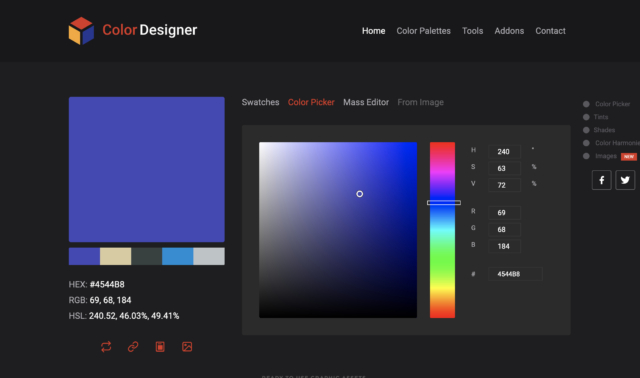Click the B blue value field

coord(504,246)
